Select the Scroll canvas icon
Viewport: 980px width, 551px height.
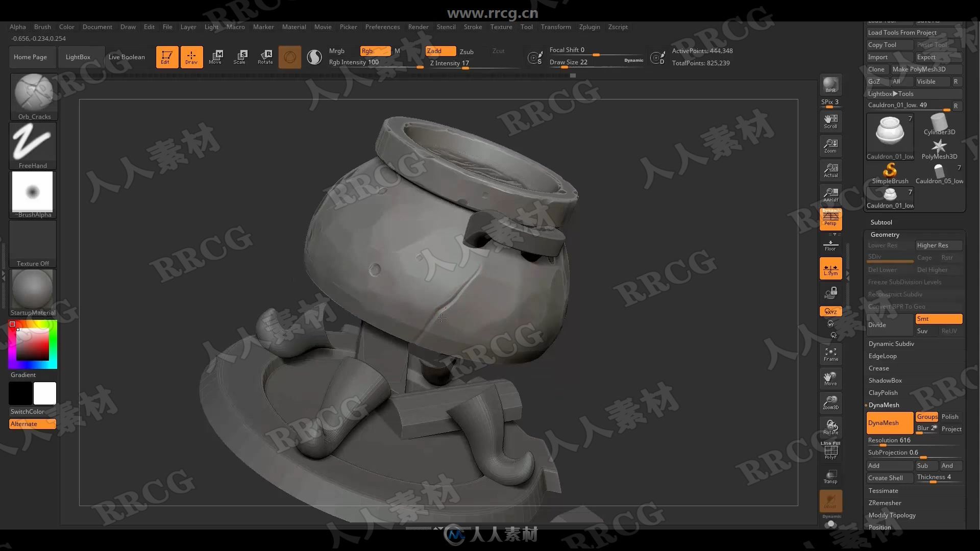(x=830, y=121)
